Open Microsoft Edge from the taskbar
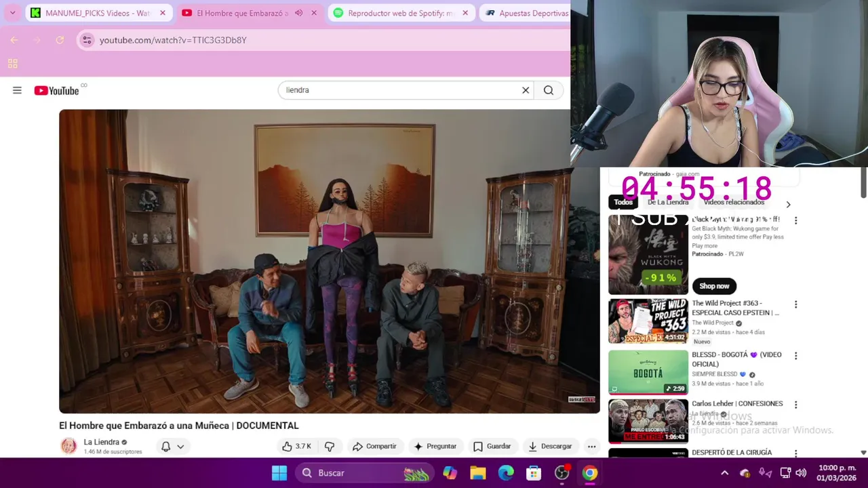868x488 pixels. (x=506, y=473)
